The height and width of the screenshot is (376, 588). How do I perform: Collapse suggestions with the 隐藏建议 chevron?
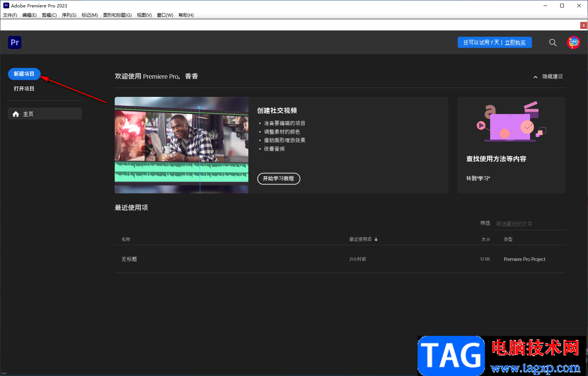(x=535, y=77)
